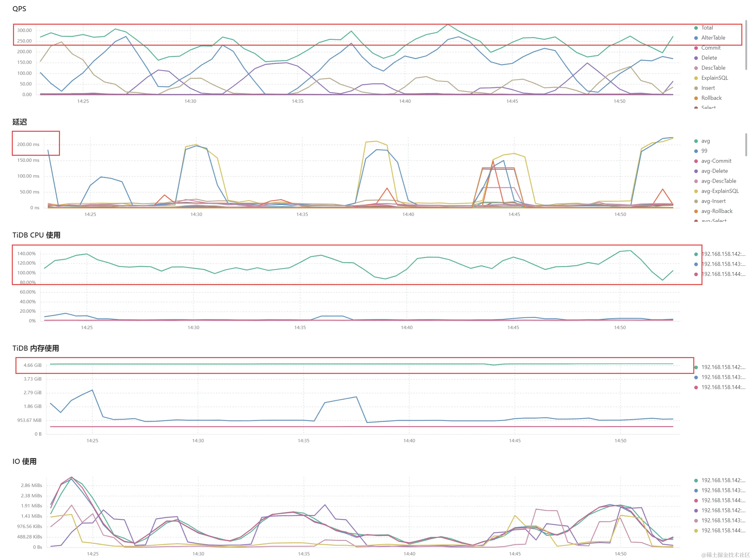Toggle the Insert series in the QPS legend
Image resolution: width=752 pixels, height=560 pixels.
(708, 88)
